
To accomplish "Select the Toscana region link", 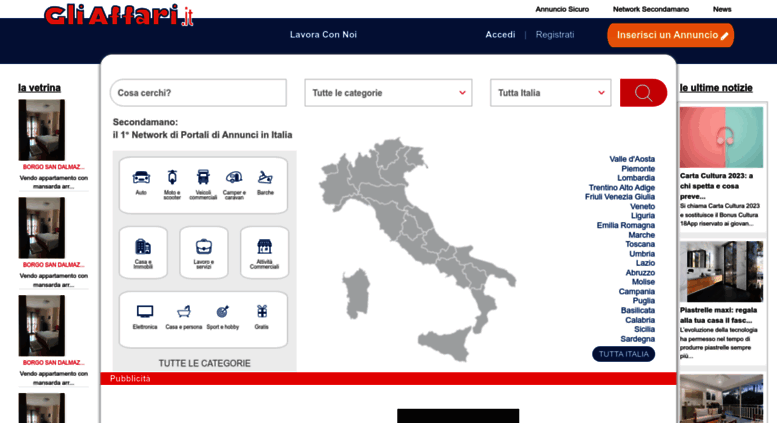I will [640, 244].
